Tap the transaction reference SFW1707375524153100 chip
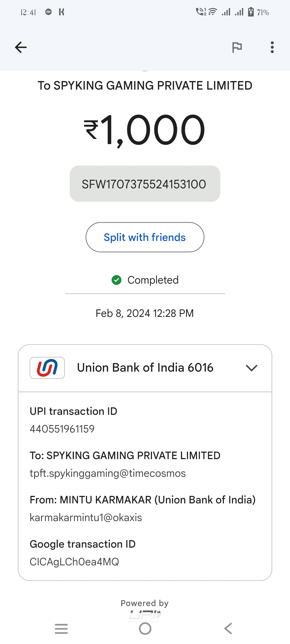 point(145,184)
